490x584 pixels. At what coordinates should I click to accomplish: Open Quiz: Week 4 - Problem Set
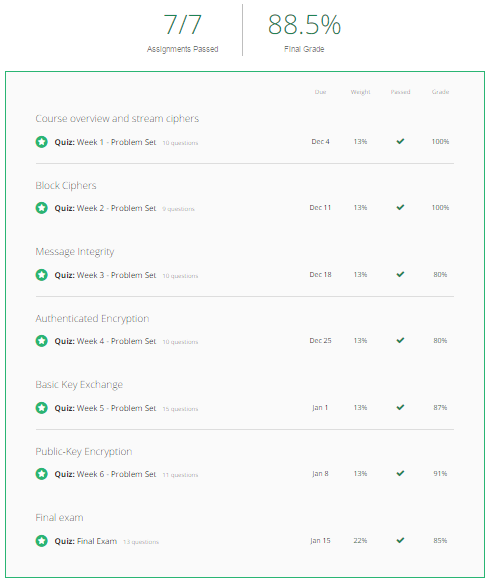[105, 341]
